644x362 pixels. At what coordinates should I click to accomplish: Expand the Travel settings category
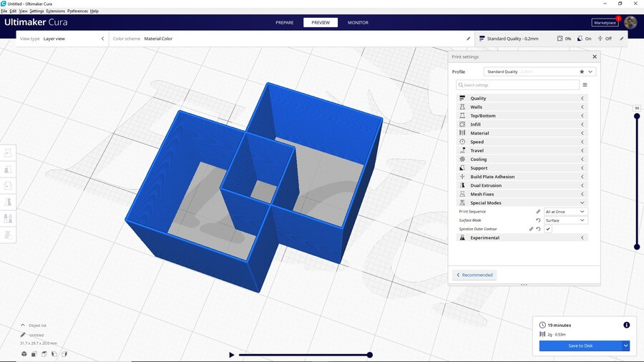tap(522, 151)
